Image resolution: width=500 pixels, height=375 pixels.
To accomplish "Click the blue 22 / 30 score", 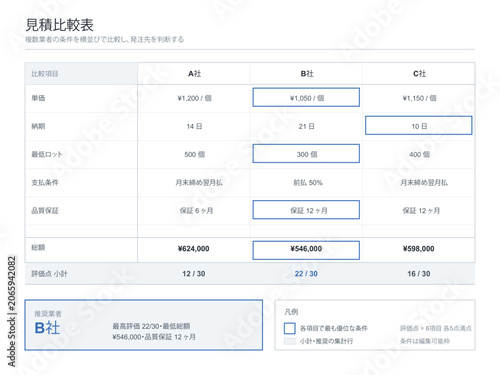I will pos(306,274).
